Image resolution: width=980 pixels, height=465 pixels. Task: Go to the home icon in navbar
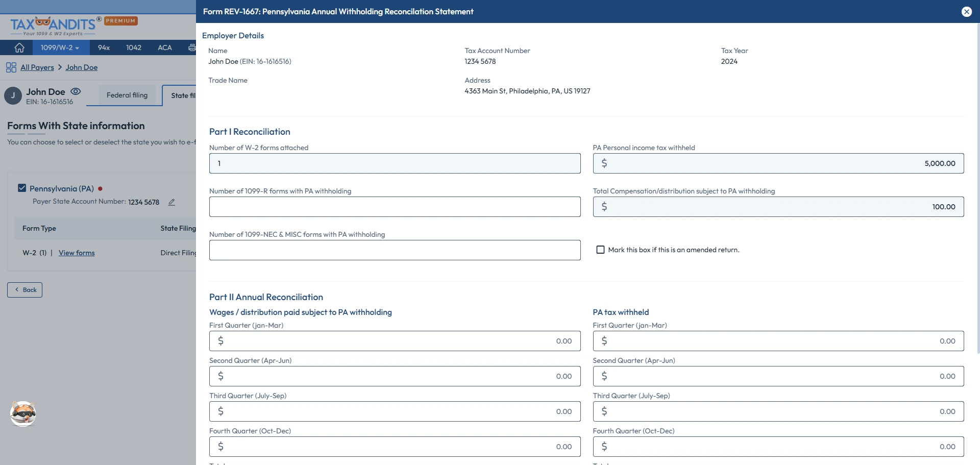[19, 47]
